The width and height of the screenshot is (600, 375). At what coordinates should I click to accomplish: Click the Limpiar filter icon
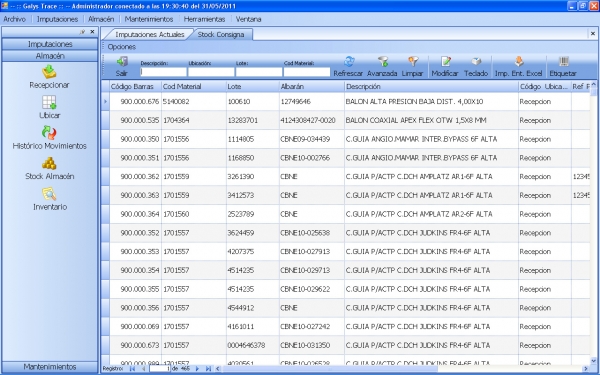[413, 62]
